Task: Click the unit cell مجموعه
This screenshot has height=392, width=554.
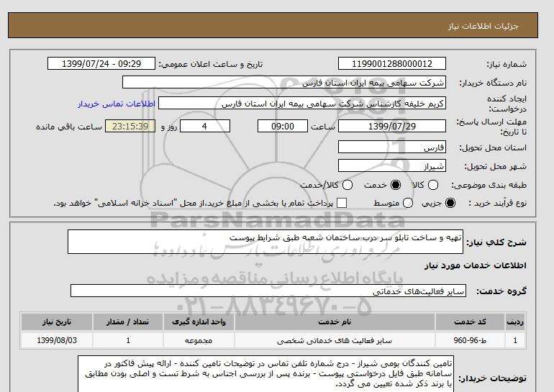Action: click(x=199, y=340)
